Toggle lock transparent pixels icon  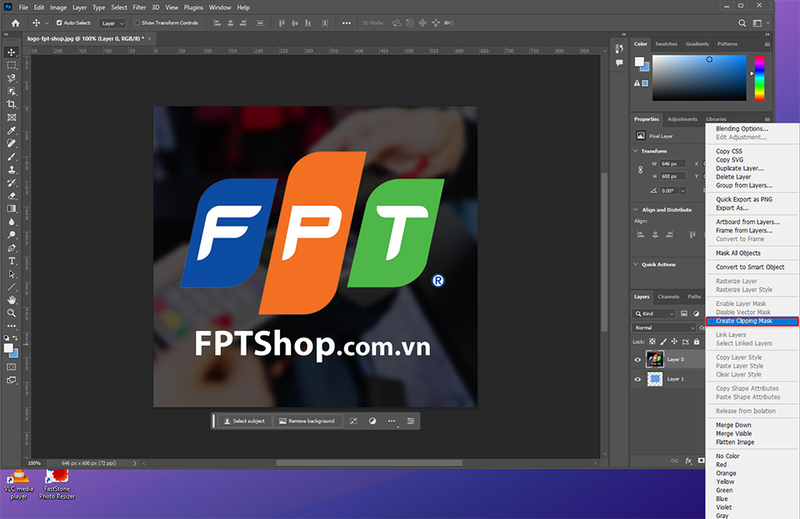coord(652,342)
